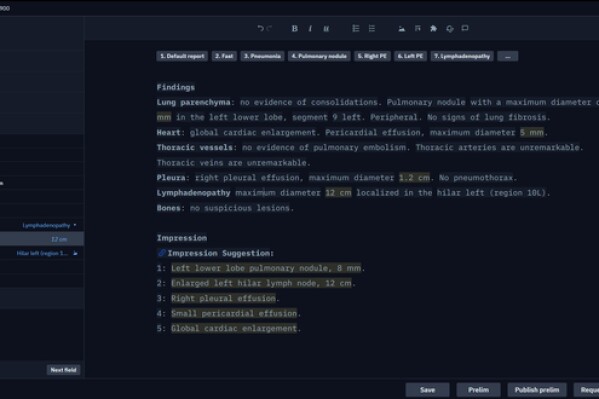Image resolution: width=599 pixels, height=399 pixels.
Task: Apply the '4. Pulmonary nodule' template
Action: pos(319,56)
